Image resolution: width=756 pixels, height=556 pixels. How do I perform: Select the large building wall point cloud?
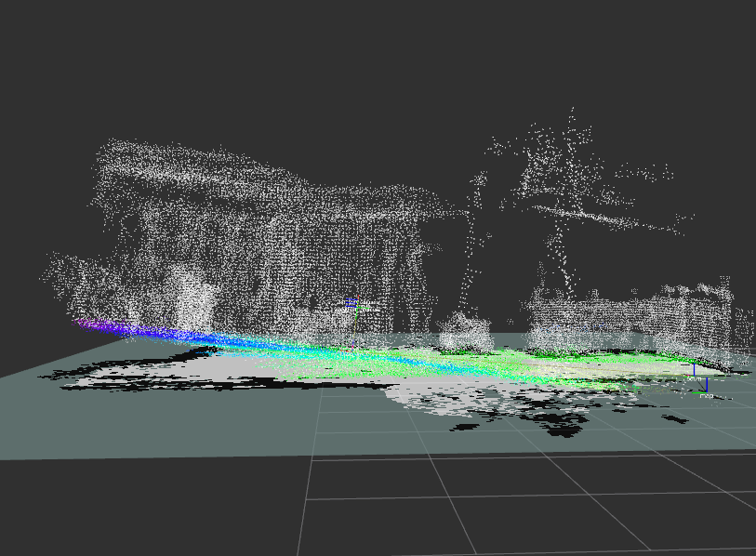(279, 251)
